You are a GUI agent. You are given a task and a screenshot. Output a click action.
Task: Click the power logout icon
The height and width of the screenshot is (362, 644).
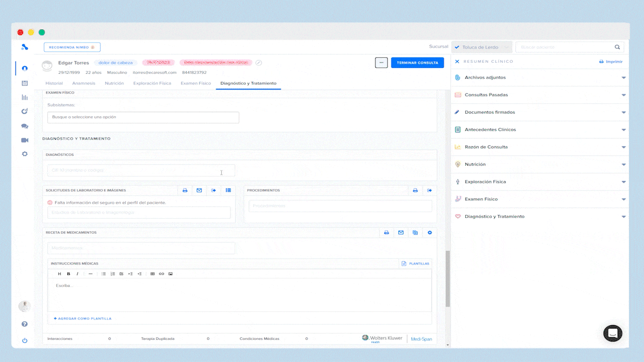25,340
